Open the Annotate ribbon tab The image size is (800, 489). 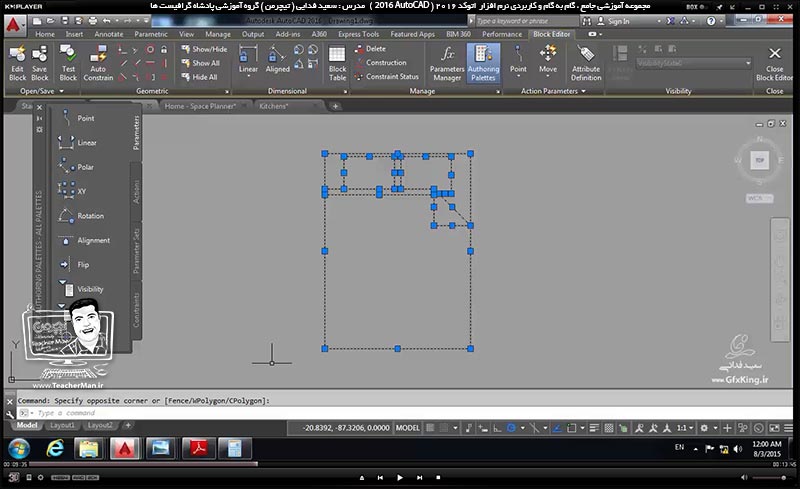(x=109, y=34)
